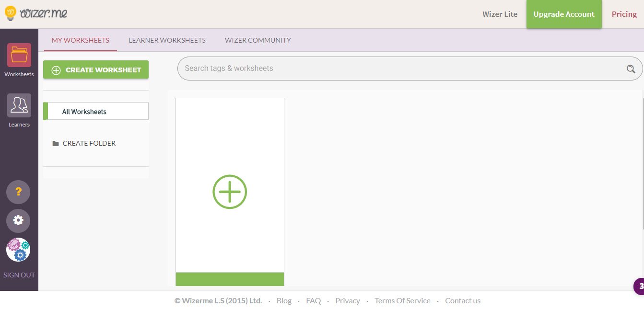The image size is (644, 310).
Task: Click the question mark help icon
Action: [x=18, y=192]
